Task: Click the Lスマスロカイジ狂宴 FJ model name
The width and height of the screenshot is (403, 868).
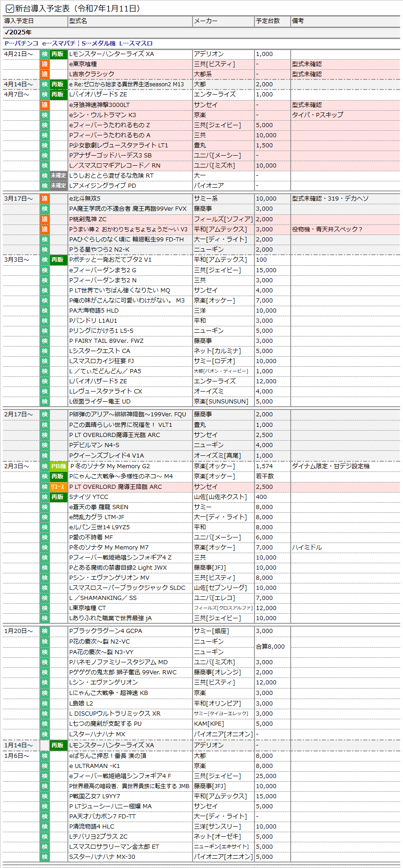Action: pos(101,361)
